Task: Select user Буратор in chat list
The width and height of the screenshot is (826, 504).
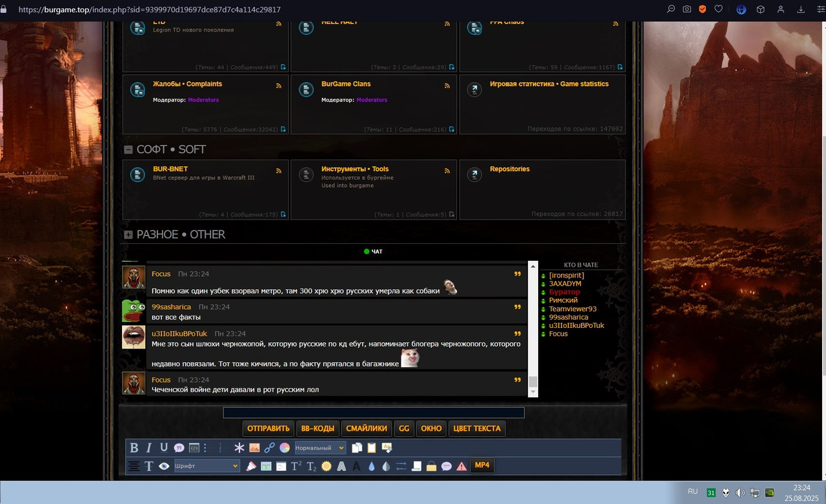Action: [565, 292]
